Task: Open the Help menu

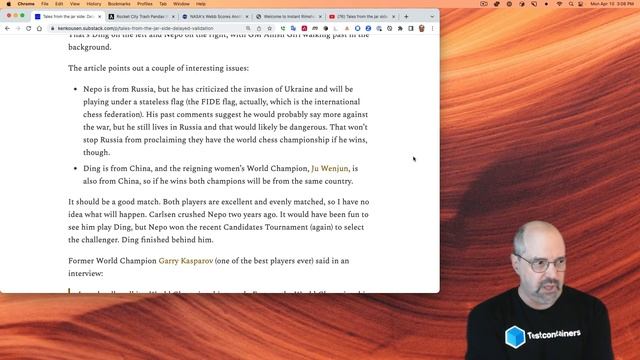Action: [200, 4]
